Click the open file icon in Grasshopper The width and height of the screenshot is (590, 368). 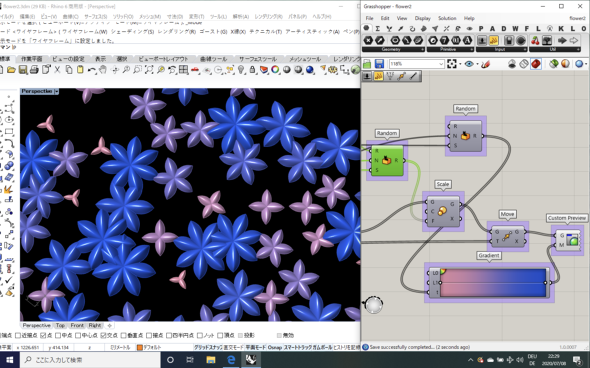(367, 64)
